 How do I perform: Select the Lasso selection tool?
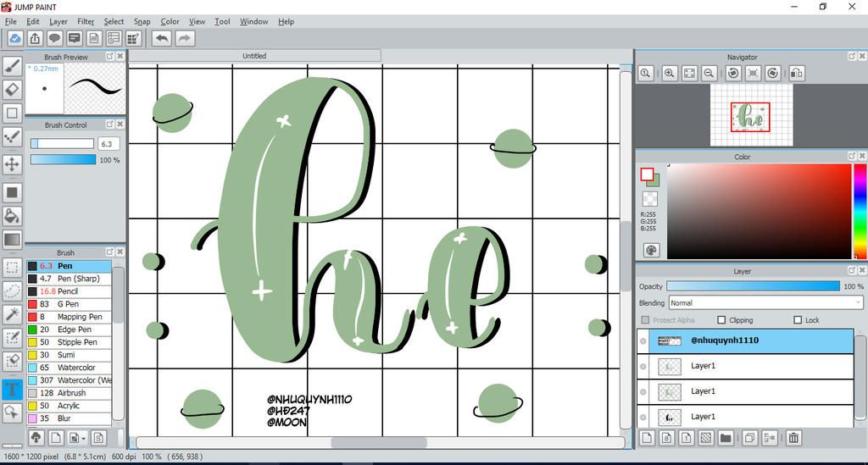tap(12, 291)
